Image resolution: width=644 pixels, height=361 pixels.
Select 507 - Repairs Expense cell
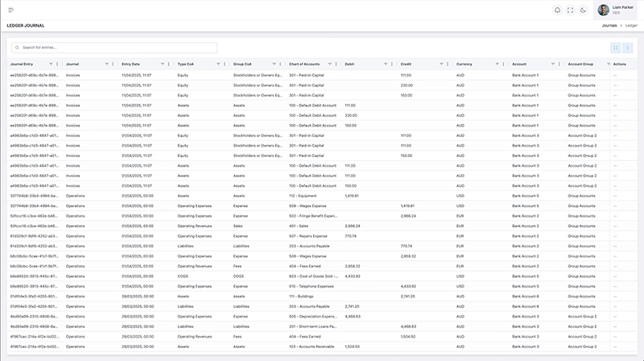(308, 236)
